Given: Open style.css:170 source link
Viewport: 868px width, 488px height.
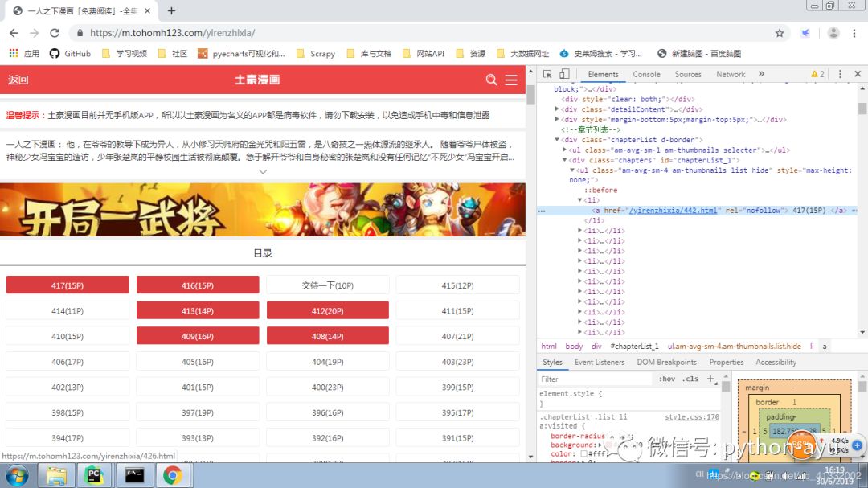Looking at the screenshot, I should [x=691, y=416].
